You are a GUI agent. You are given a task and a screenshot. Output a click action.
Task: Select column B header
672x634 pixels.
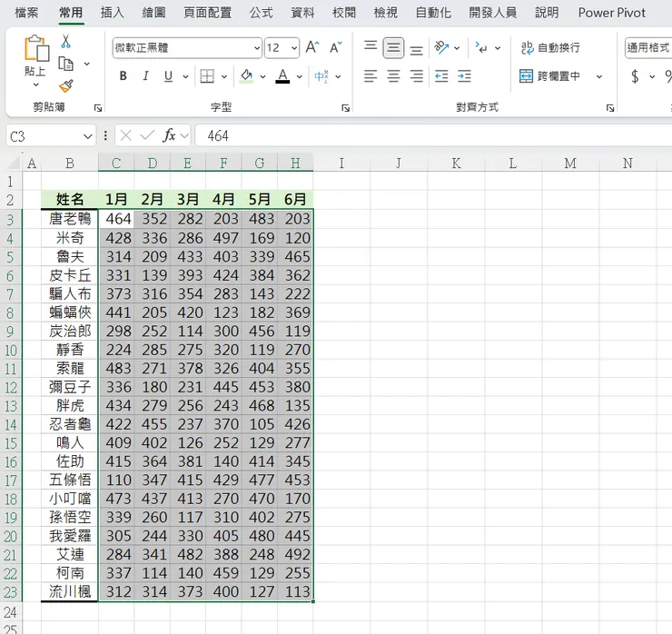[70, 163]
